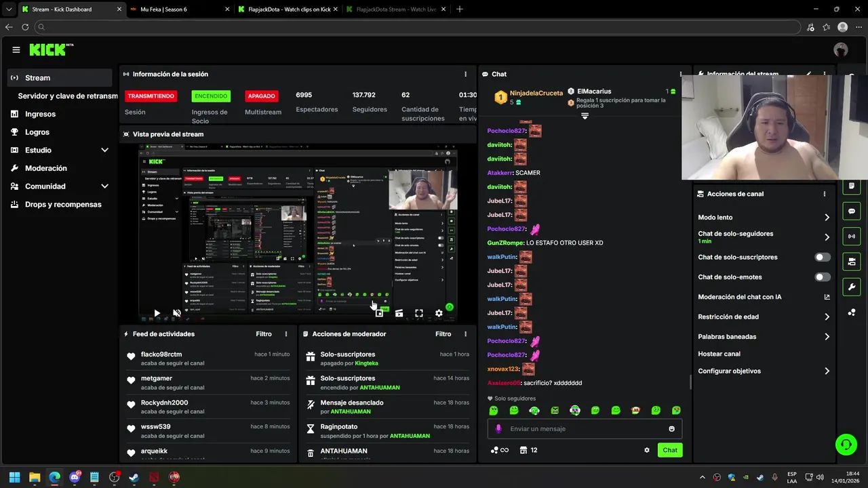Screen dimensions: 868x488
Task: Click the ANTAHUAMAN link under Mensaje desanclado
Action: (350, 411)
